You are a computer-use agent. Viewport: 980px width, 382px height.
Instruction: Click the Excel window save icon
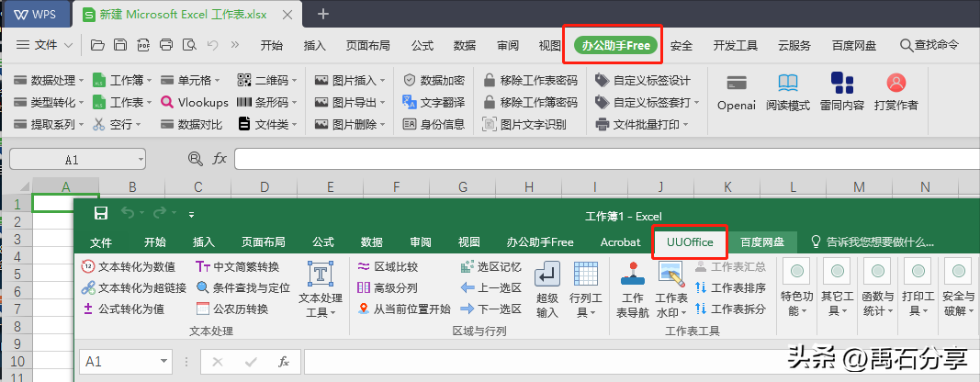pos(101,213)
